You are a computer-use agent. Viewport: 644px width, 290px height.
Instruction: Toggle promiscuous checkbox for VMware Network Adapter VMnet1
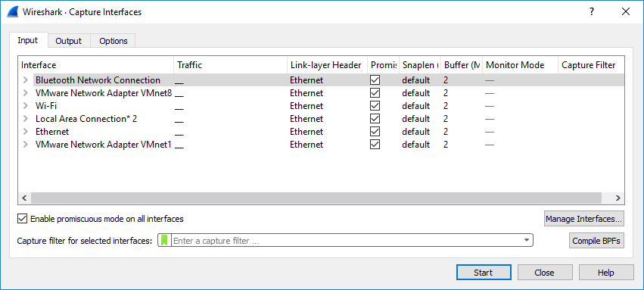click(x=375, y=145)
